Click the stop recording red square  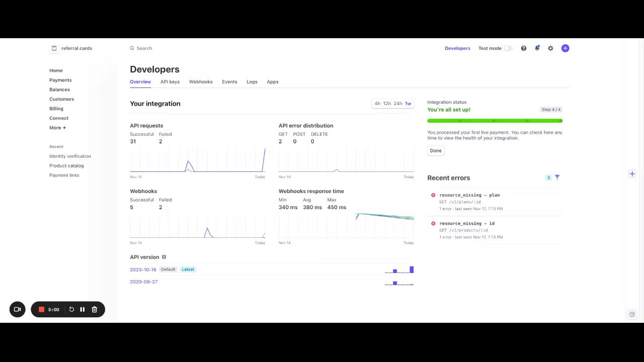point(42,310)
